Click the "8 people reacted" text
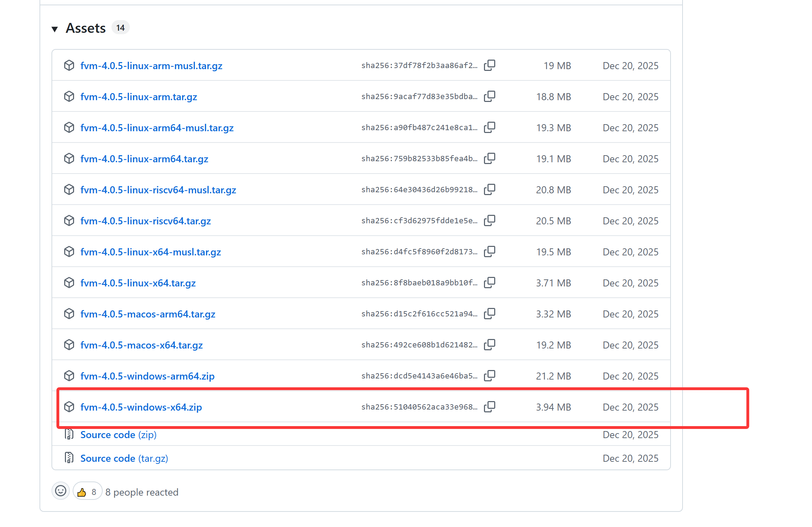Screen dimensions: 812x527 click(x=142, y=492)
